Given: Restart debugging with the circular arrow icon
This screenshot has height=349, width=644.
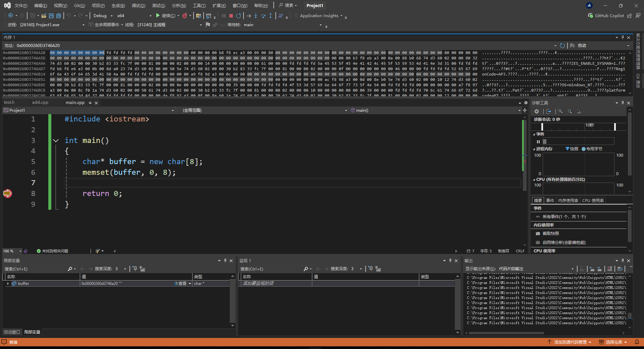Looking at the screenshot, I should pos(238,16).
